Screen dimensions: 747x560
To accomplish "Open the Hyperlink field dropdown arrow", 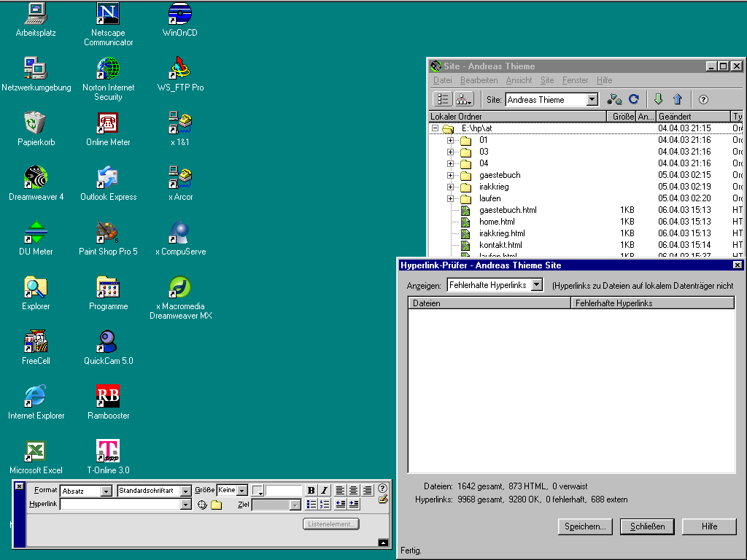I will click(186, 505).
